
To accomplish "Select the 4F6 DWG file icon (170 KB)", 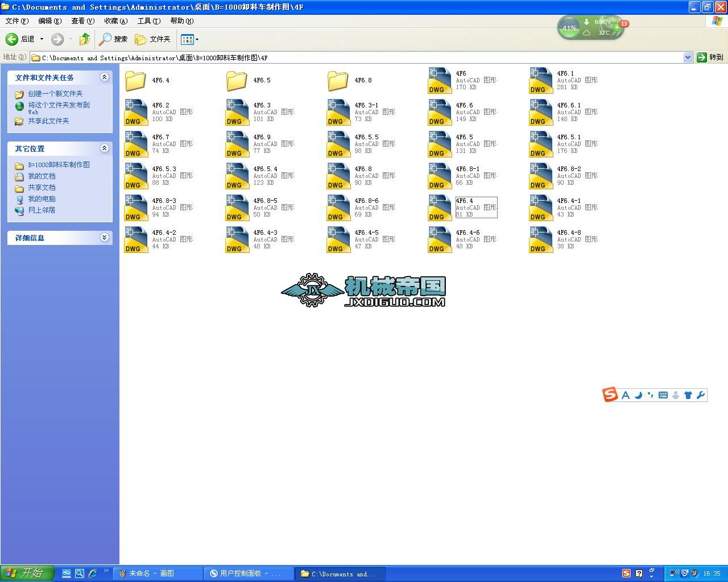I will [440, 81].
